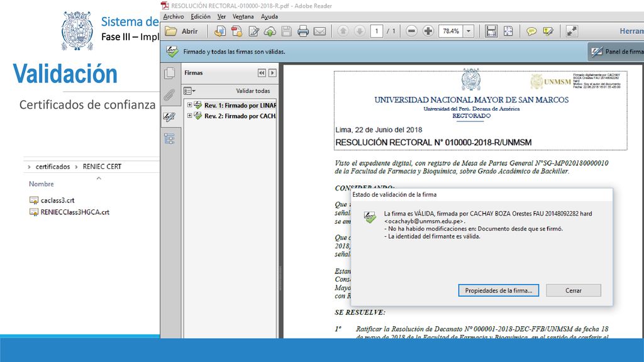This screenshot has width=644, height=362.
Task: Click the read mode expand icon
Action: tap(571, 31)
